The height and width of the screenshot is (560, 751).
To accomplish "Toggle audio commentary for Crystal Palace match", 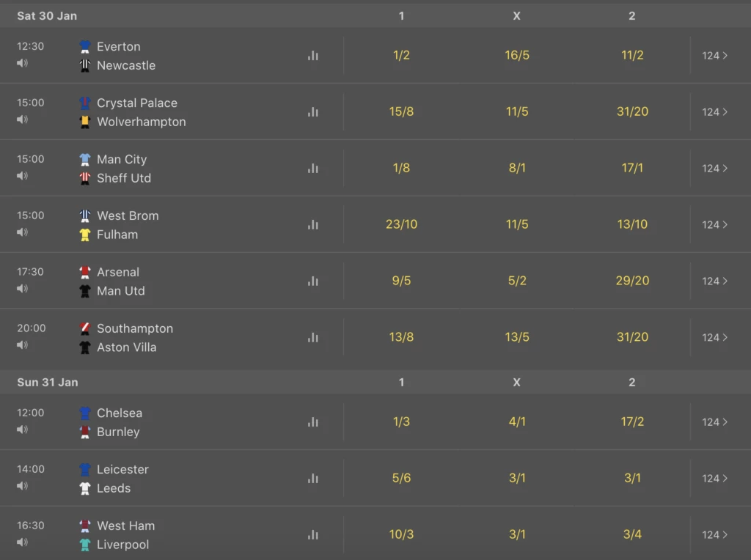I will (22, 119).
